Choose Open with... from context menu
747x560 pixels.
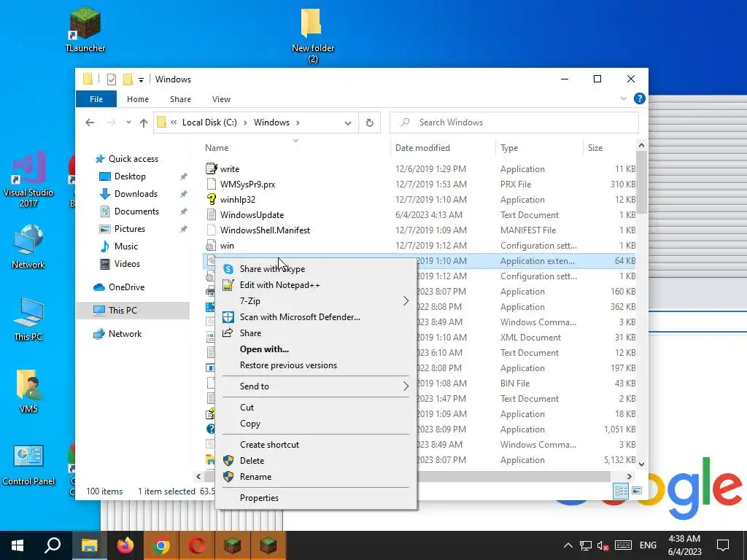click(x=317, y=349)
